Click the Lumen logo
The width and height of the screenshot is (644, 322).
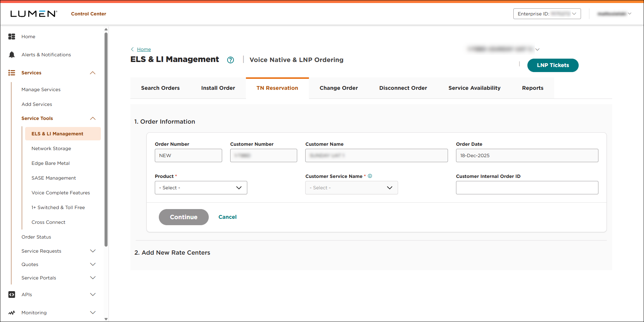(x=33, y=13)
